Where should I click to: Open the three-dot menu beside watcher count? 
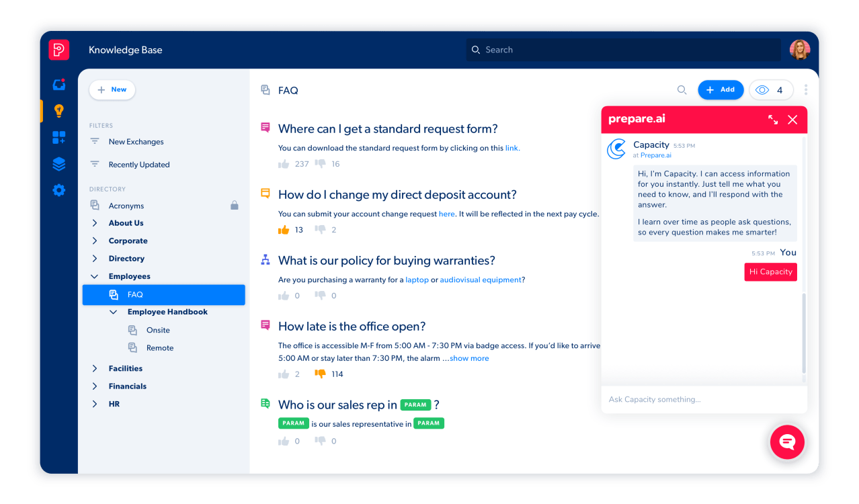805,89
